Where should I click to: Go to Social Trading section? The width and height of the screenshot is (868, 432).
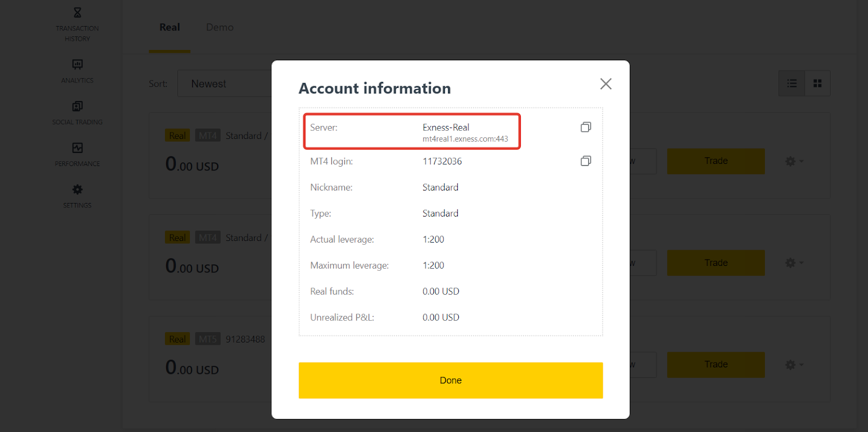tap(78, 113)
